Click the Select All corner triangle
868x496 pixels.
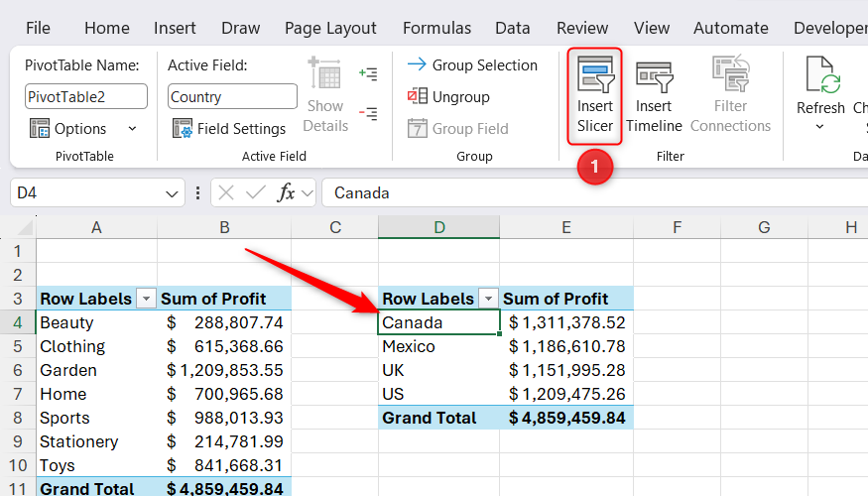click(x=26, y=227)
